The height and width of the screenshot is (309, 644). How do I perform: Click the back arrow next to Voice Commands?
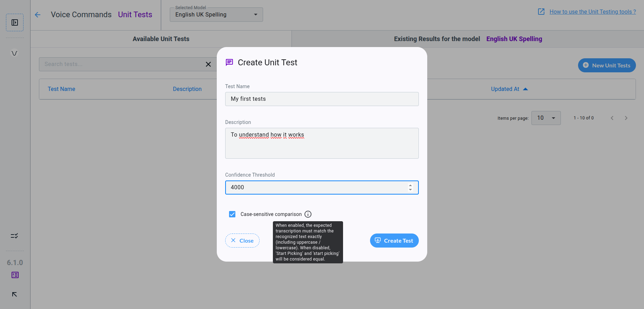pos(38,15)
